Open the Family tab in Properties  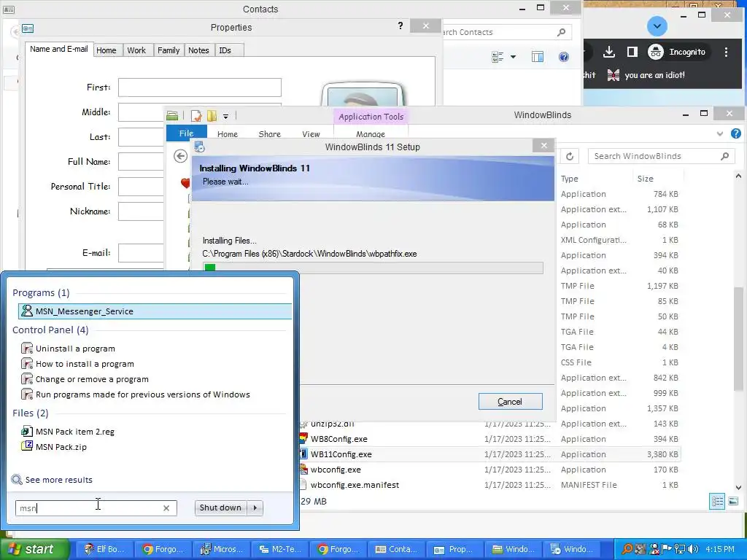[169, 50]
